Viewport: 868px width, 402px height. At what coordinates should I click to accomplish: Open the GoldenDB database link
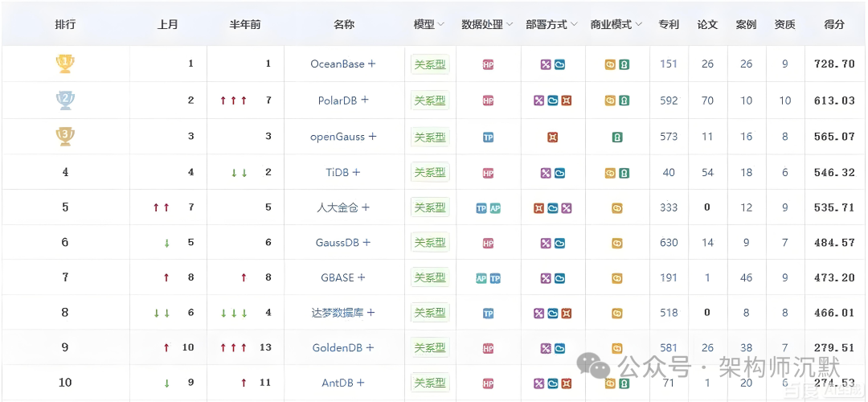pos(337,348)
